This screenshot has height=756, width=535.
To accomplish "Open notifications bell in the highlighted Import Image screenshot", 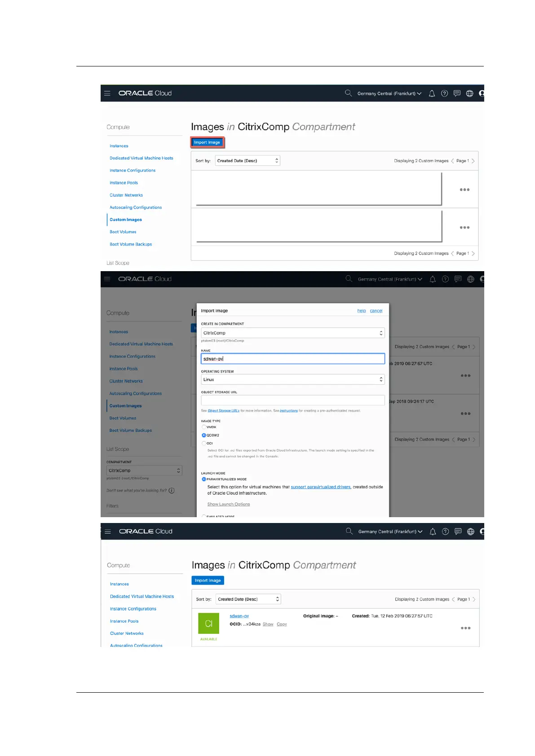I will [x=432, y=93].
